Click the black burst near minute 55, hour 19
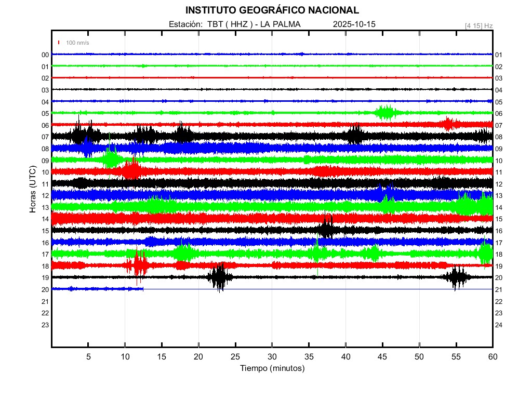Screen dimensions: 532x399 pos(456,277)
